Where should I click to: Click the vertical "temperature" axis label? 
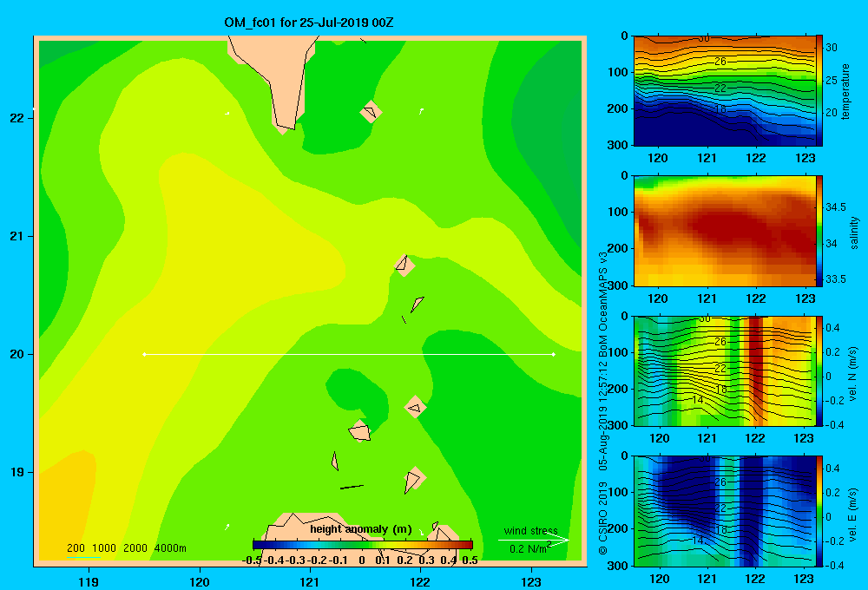click(x=845, y=91)
